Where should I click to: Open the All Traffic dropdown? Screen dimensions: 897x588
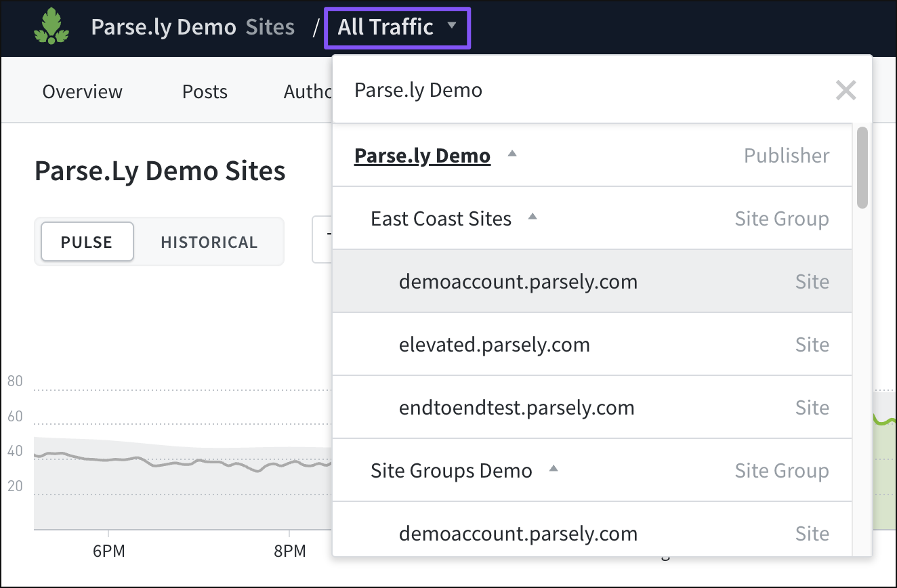point(398,28)
